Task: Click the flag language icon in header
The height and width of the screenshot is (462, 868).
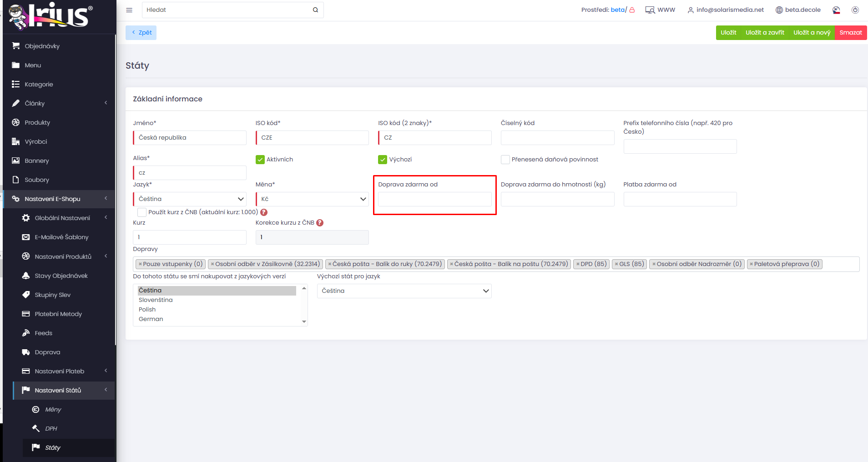Action: pos(836,10)
